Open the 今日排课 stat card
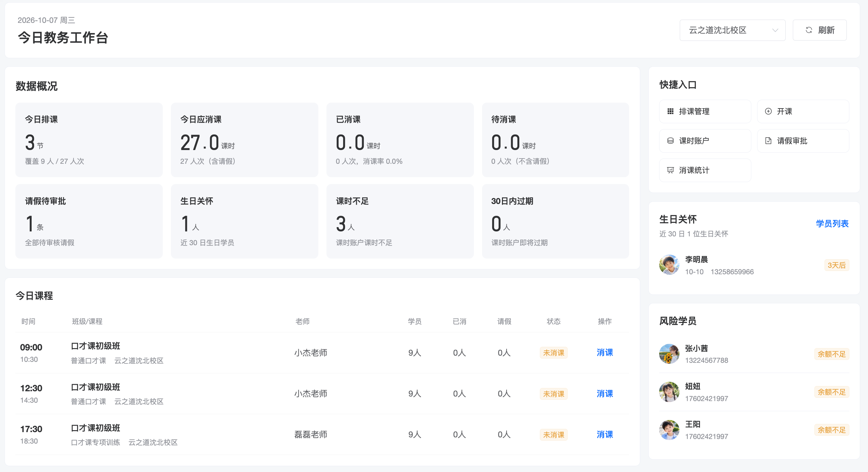The image size is (868, 472). point(89,140)
